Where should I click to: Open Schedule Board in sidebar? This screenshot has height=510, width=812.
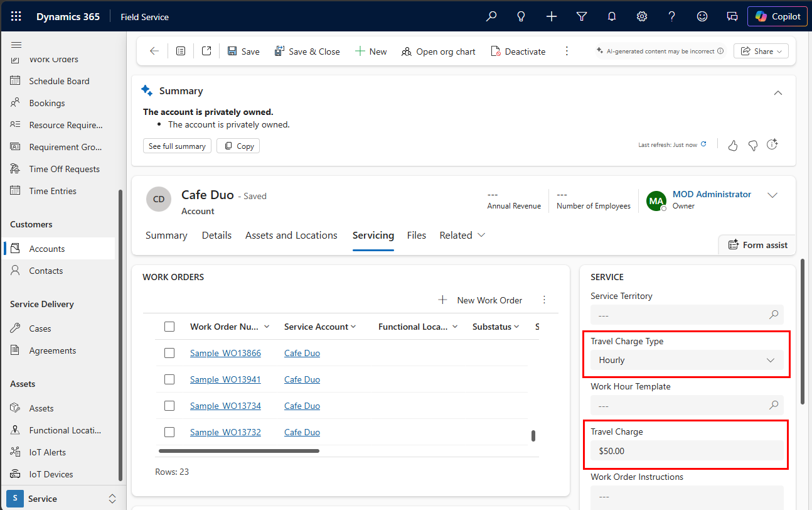click(58, 81)
